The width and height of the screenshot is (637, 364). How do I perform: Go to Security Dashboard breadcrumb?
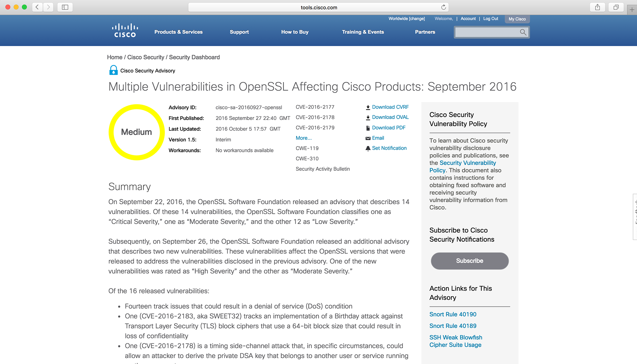[x=194, y=57]
